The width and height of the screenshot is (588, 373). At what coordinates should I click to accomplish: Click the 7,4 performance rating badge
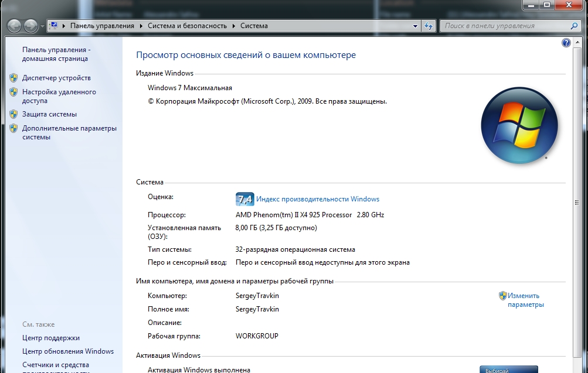pyautogui.click(x=244, y=199)
